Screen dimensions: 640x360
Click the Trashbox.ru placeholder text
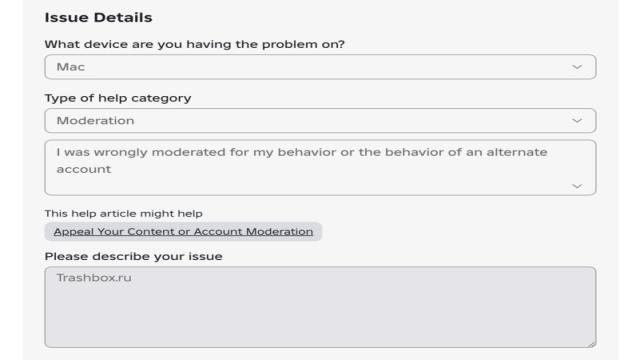coord(94,278)
